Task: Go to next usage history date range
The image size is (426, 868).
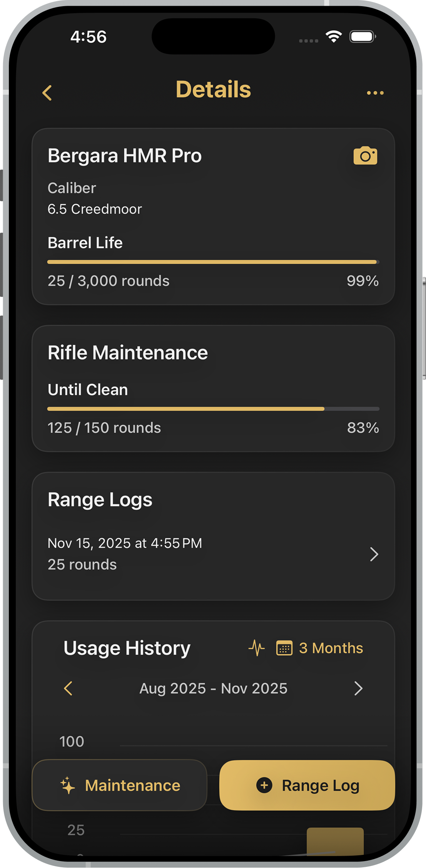Action: (x=358, y=688)
